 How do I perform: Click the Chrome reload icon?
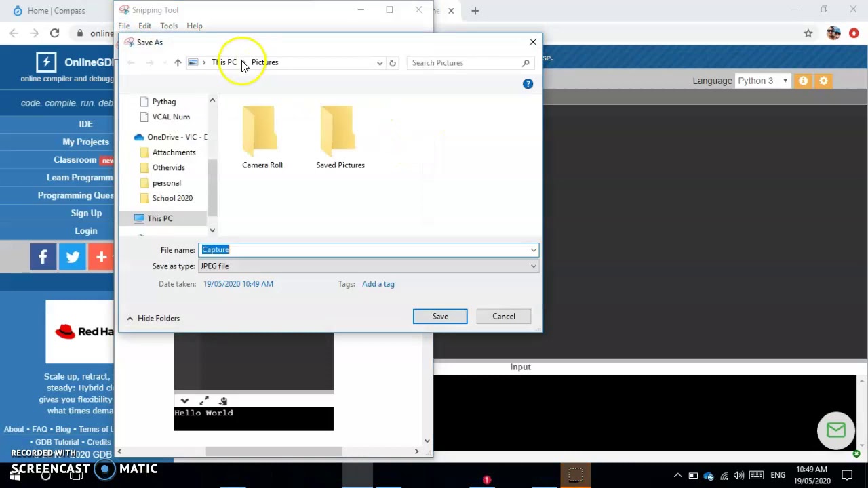(x=54, y=33)
